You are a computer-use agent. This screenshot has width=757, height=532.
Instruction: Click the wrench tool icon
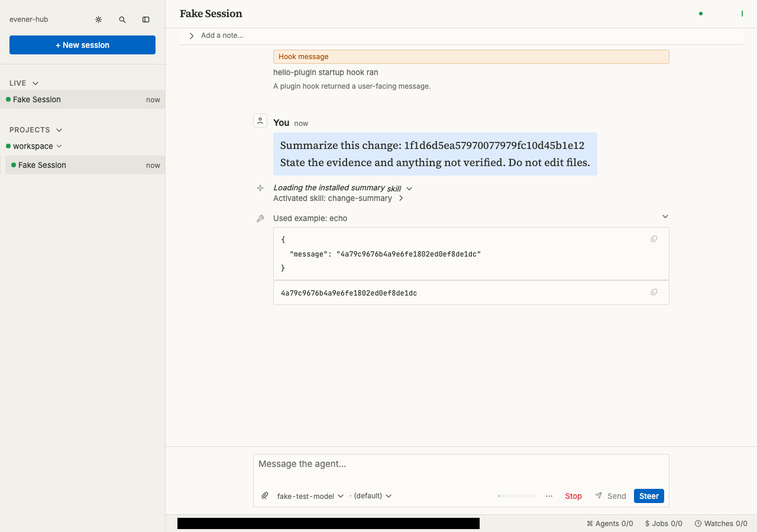click(x=260, y=219)
